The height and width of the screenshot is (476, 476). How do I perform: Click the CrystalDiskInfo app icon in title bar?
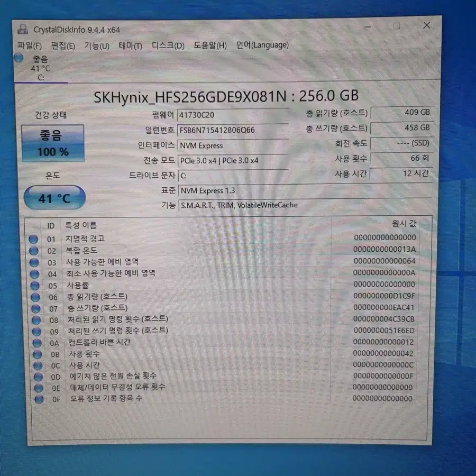[x=22, y=30]
